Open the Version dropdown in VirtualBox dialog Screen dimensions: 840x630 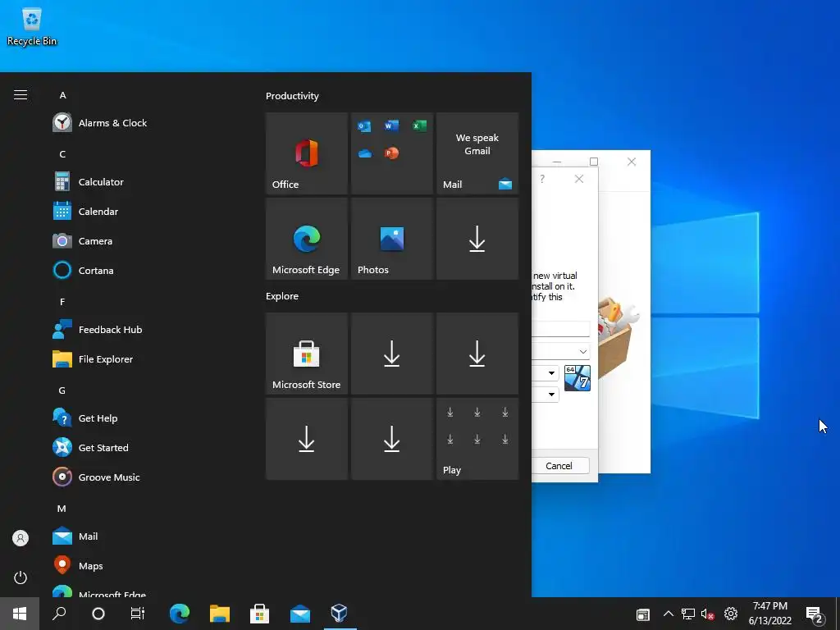(x=551, y=395)
